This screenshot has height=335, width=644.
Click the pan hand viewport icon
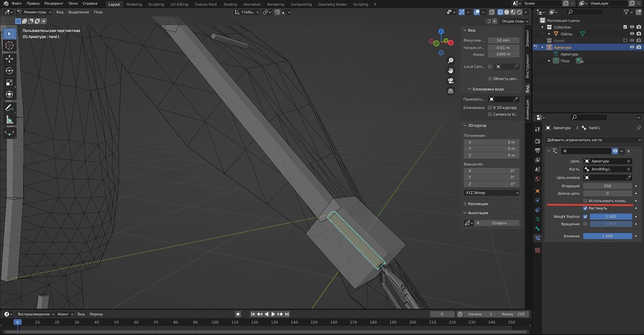pos(450,71)
